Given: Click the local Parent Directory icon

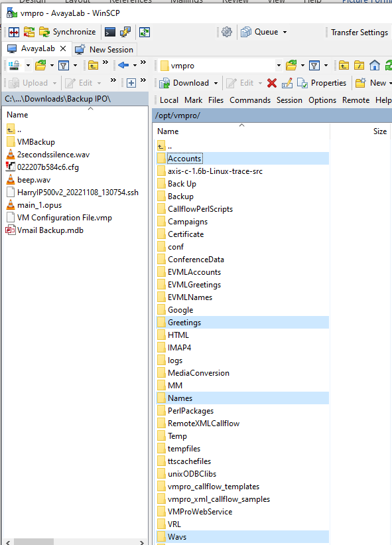Looking at the screenshot, I should point(93,65).
